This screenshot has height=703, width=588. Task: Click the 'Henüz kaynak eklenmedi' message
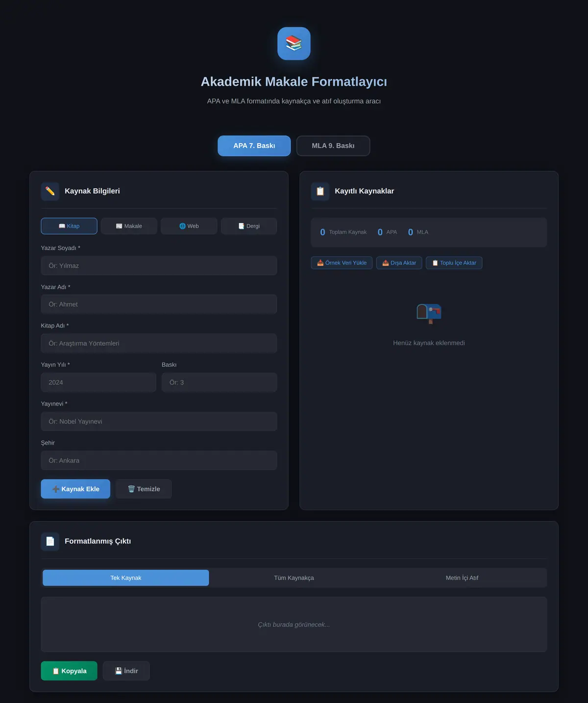tap(429, 343)
